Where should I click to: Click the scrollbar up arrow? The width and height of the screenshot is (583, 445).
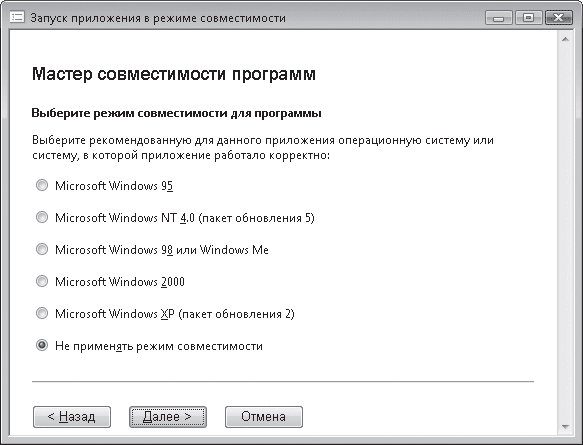click(566, 39)
